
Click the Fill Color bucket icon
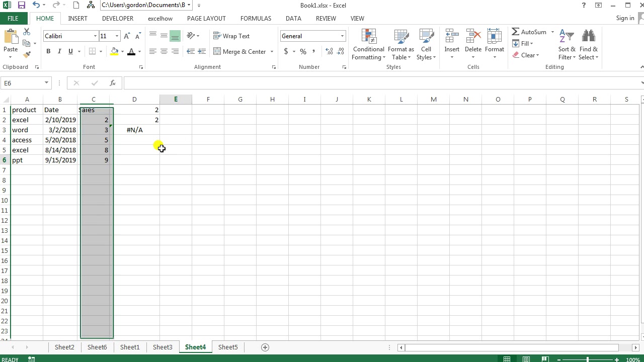tap(115, 51)
